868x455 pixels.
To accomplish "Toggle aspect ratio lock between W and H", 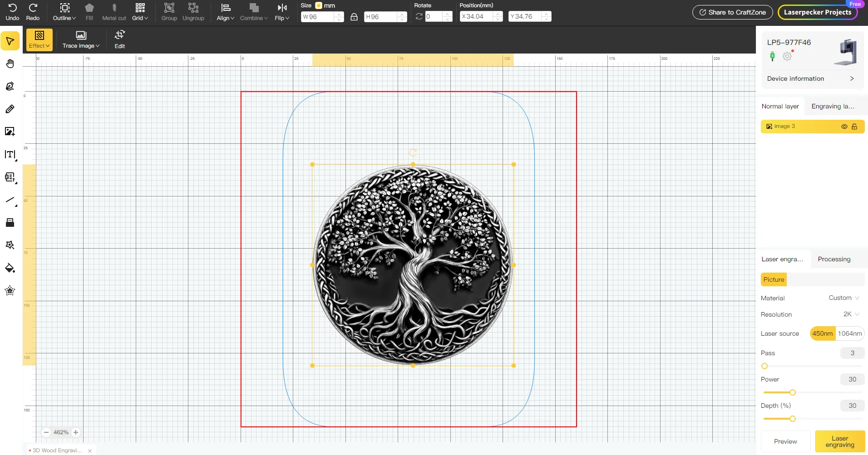I will coord(354,17).
